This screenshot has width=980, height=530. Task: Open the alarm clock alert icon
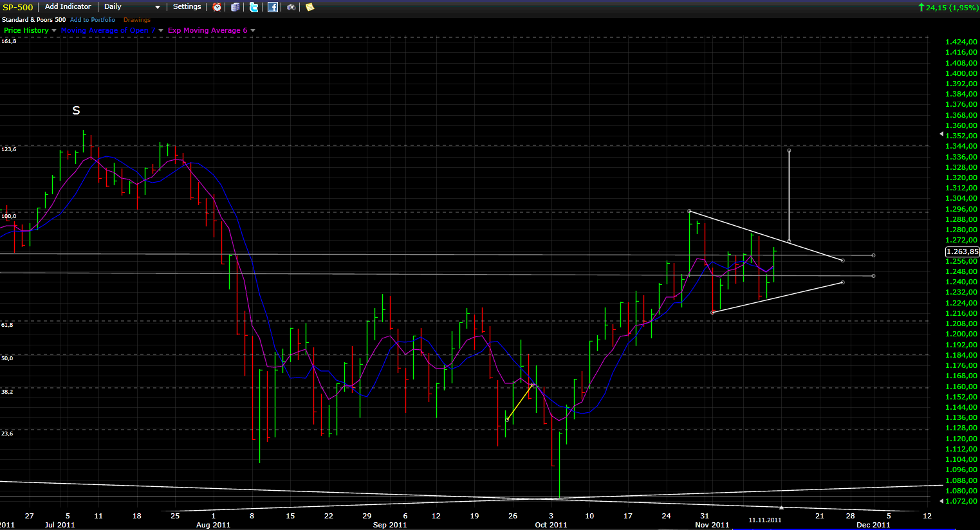217,7
